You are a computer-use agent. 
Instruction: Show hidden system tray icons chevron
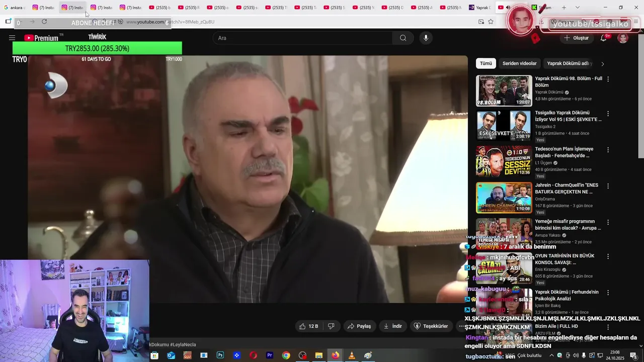click(551, 355)
